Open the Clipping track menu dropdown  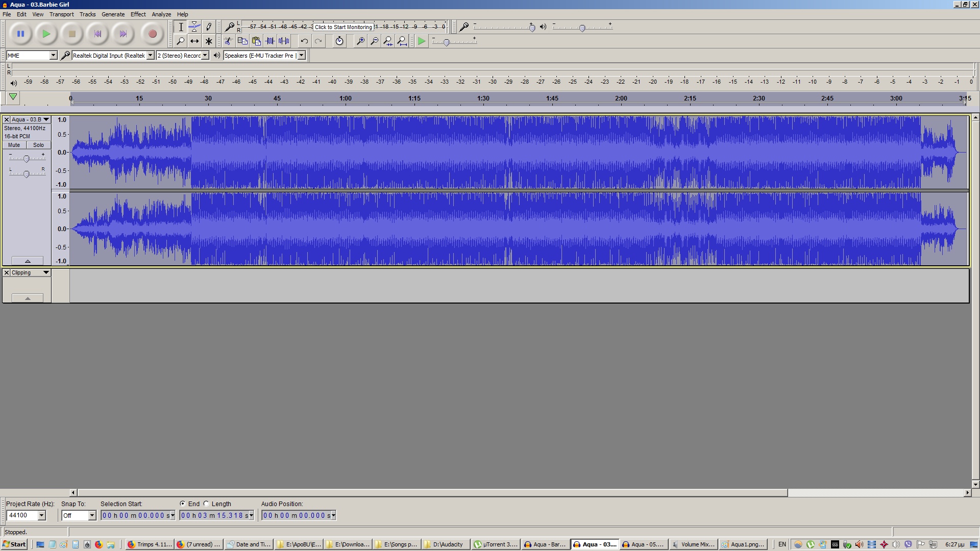(x=46, y=272)
